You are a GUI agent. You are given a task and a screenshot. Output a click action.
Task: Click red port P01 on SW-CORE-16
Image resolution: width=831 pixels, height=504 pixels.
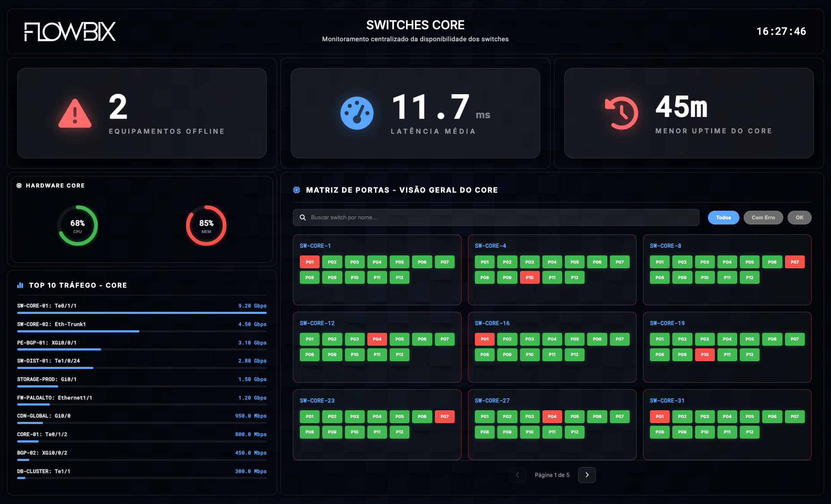[x=485, y=339]
